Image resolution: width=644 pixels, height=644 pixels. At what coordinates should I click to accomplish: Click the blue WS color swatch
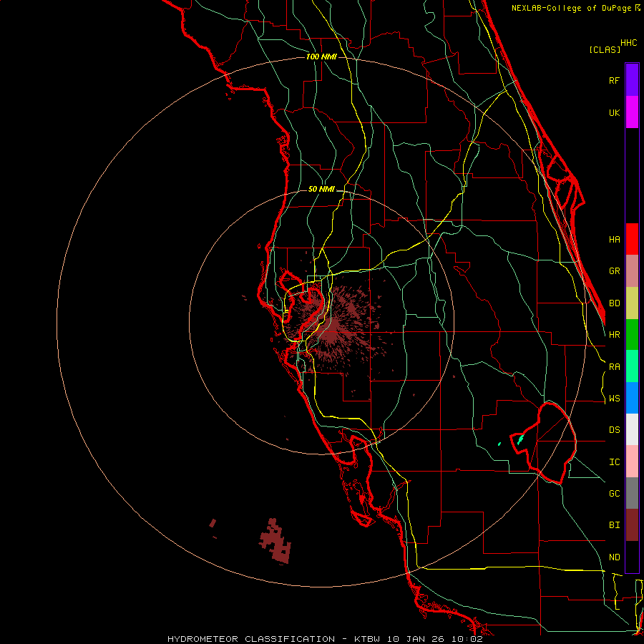tap(632, 398)
